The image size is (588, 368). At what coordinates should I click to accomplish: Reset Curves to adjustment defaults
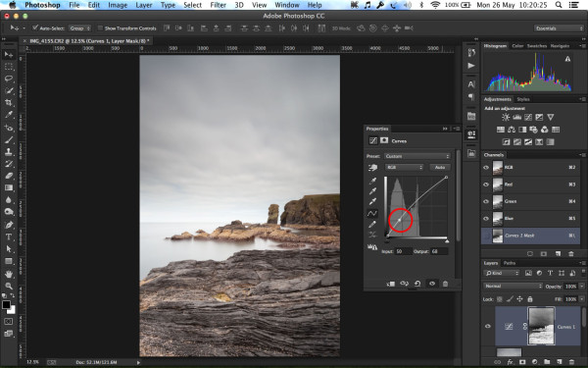[417, 284]
